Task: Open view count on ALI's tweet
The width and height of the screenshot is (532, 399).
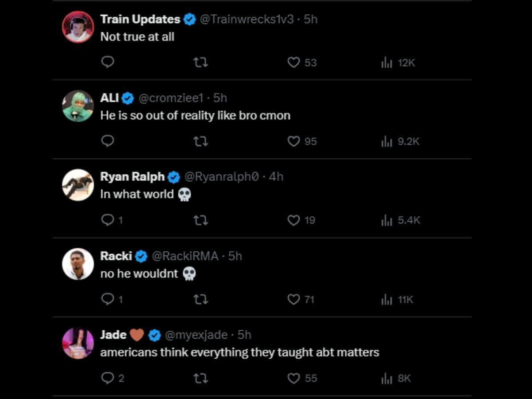Action: (387, 141)
